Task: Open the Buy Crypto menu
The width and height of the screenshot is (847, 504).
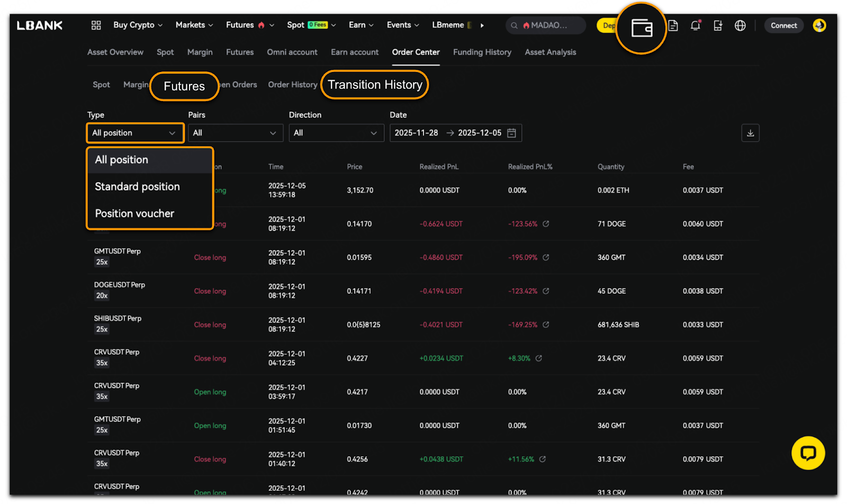Action: [138, 25]
